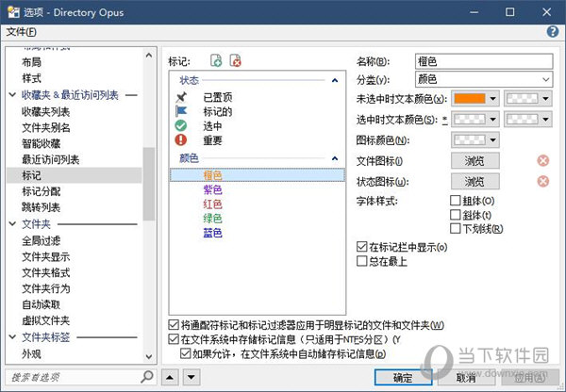Select 智能收藏 in options tree

pyautogui.click(x=42, y=143)
